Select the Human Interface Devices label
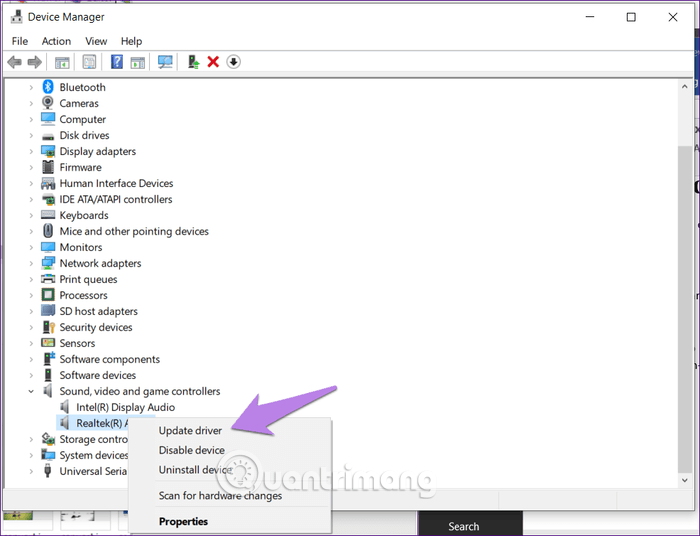The width and height of the screenshot is (700, 536). 117,183
